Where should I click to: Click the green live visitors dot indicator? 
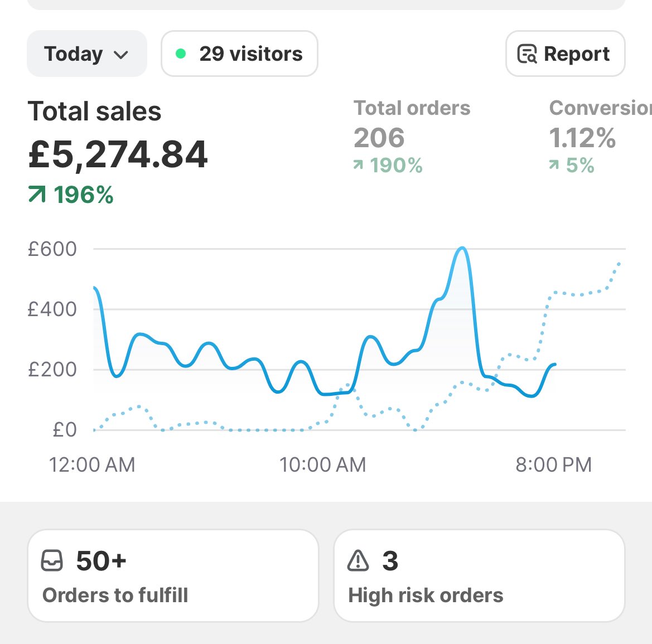click(x=180, y=53)
